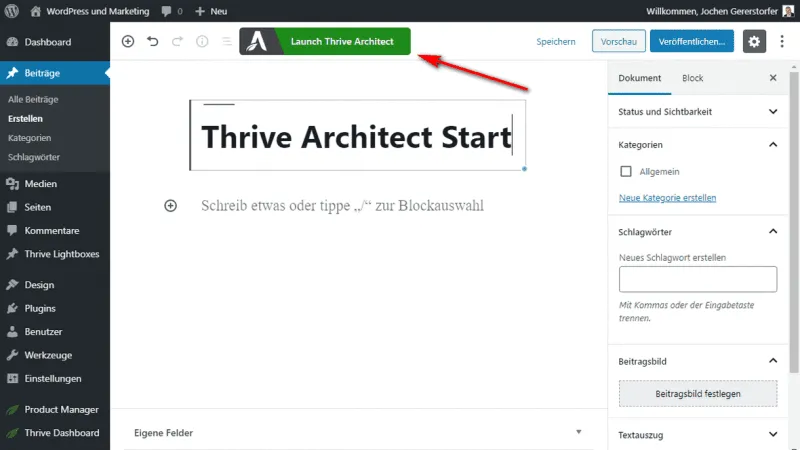Click Beitragsbild festlegen button
800x450 pixels.
coord(698,393)
